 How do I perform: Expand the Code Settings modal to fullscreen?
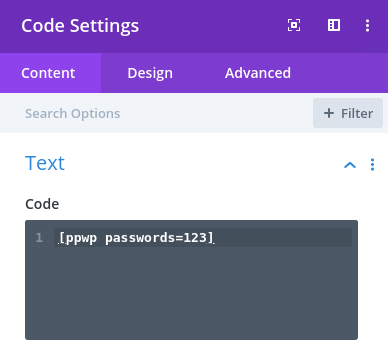(x=294, y=25)
